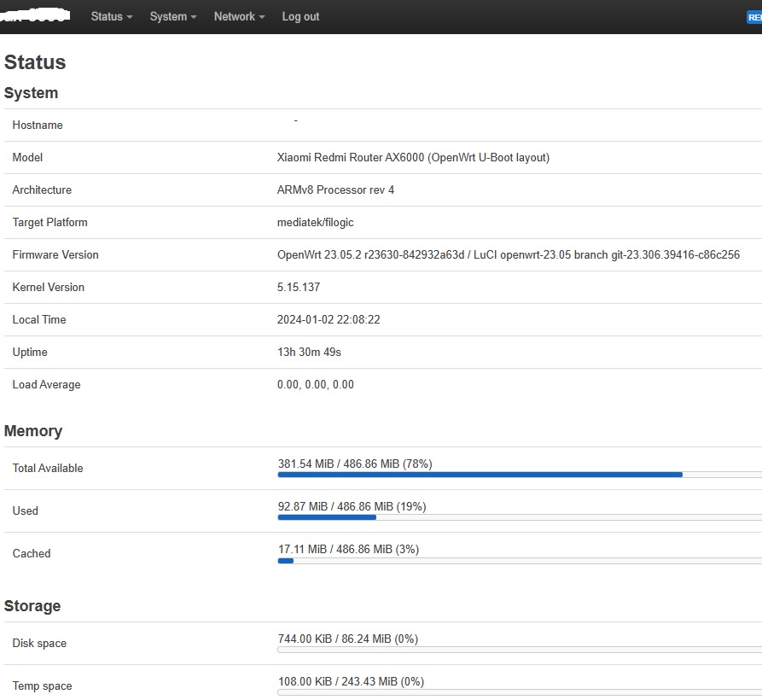Click the System section heading
The width and height of the screenshot is (762, 700).
[31, 93]
